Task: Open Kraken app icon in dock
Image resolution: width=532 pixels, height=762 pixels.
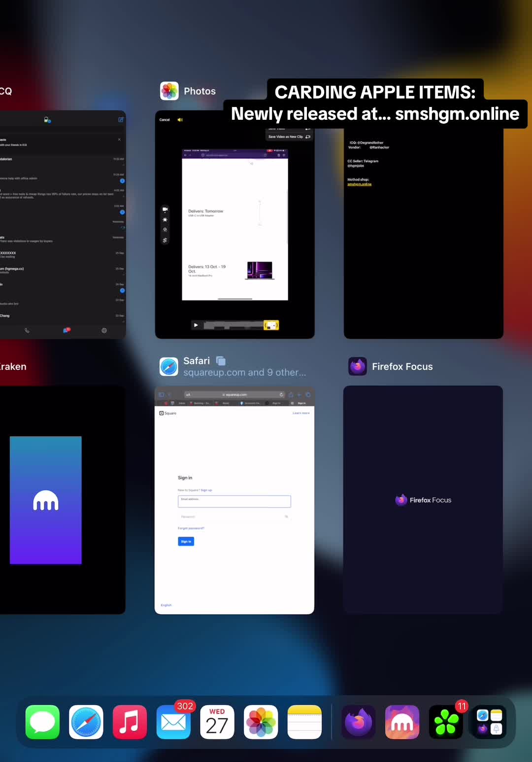Action: pos(402,722)
